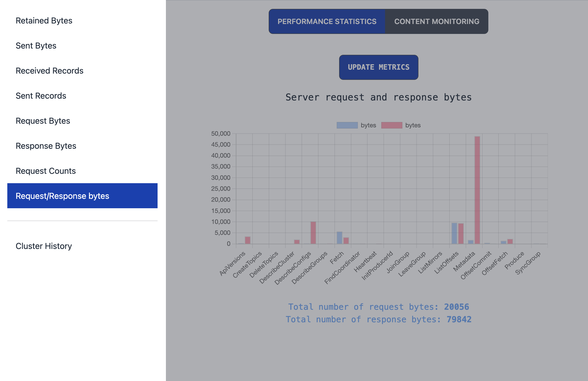Open Received Records view

[x=50, y=71]
